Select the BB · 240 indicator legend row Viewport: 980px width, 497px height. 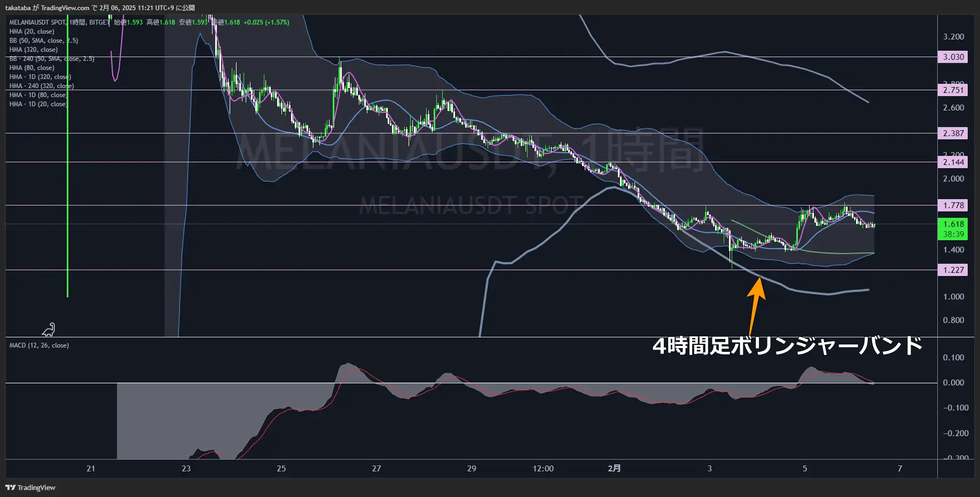tap(51, 59)
